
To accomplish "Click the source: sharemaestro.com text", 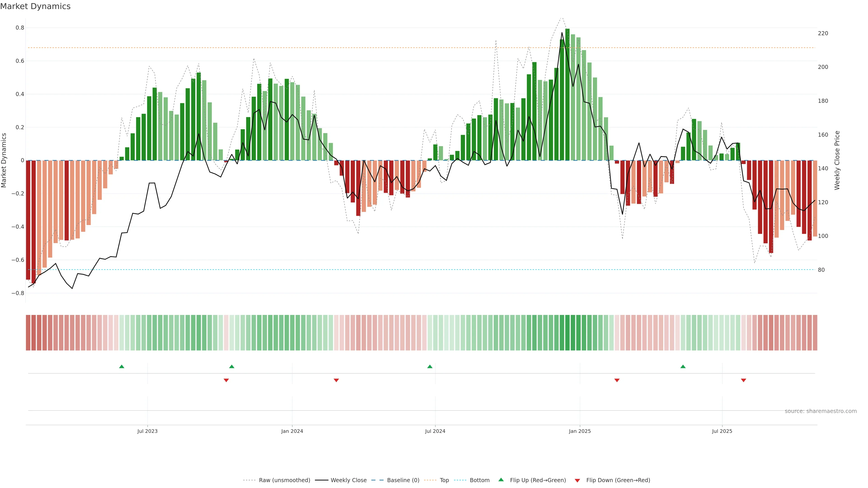I will tap(821, 411).
